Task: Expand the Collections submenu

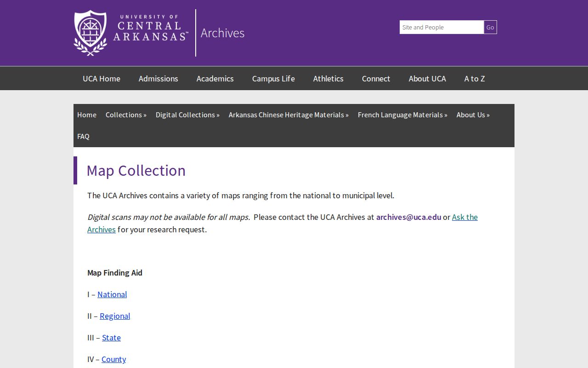Action: click(x=126, y=115)
